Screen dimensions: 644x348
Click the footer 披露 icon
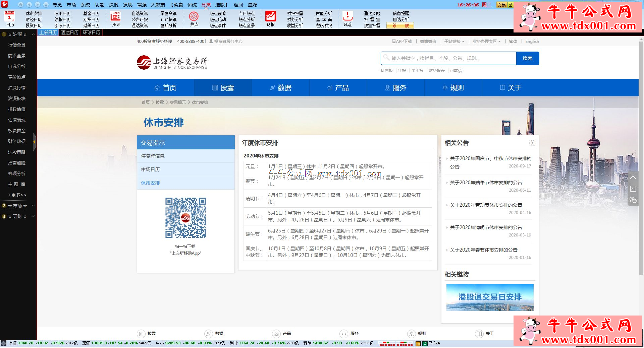[141, 334]
